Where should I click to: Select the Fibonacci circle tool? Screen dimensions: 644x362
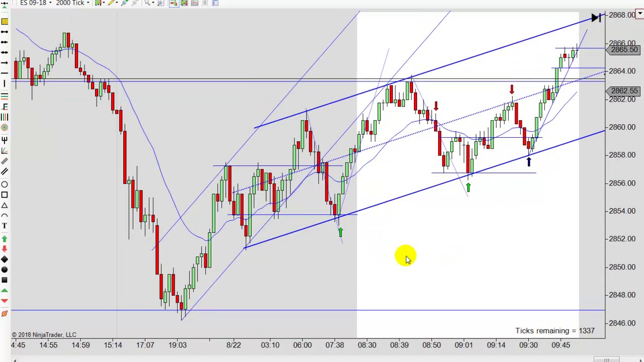click(5, 128)
